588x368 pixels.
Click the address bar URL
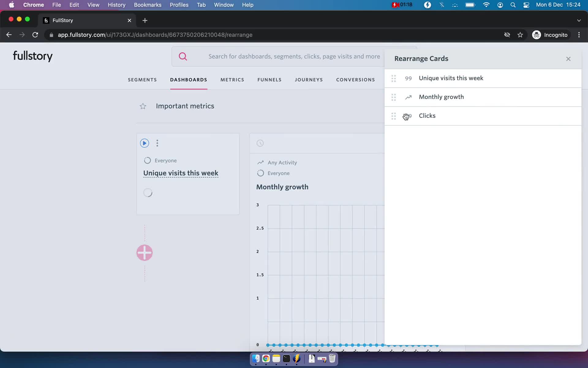pos(155,35)
